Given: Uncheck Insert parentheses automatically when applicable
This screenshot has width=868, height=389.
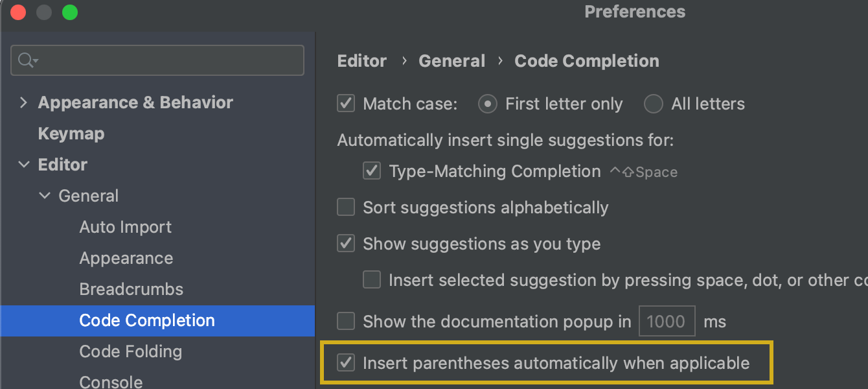Looking at the screenshot, I should [x=347, y=363].
